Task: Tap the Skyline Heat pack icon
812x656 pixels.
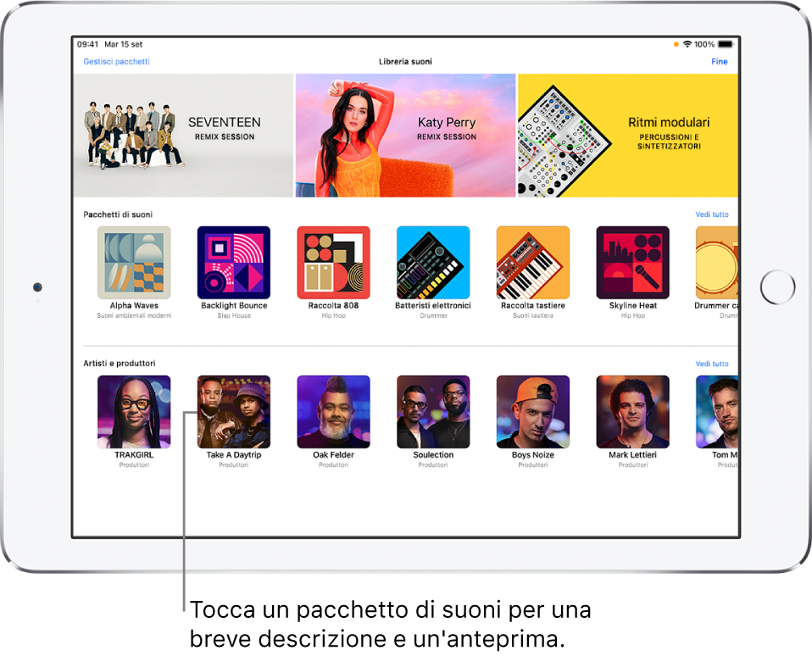Action: (633, 263)
